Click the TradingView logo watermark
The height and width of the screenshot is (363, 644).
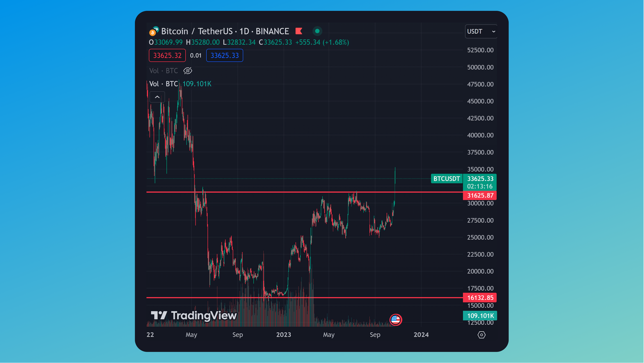194,316
